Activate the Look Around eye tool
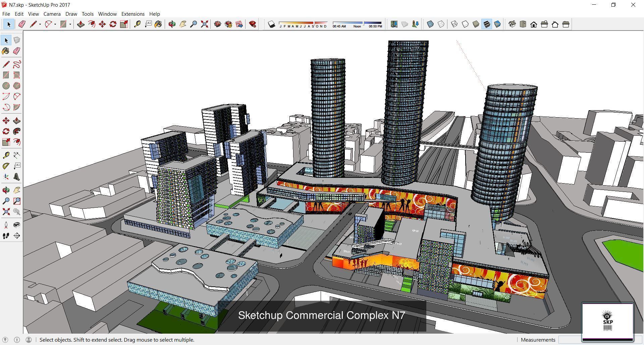Screen dimensions: 644x345 (x=17, y=225)
